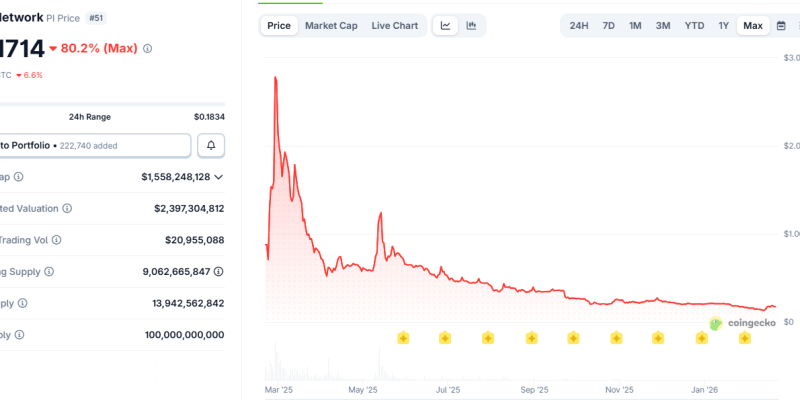Click info icon beside 80.2% (Max)
Screen dimensions: 800x400
[x=148, y=48]
